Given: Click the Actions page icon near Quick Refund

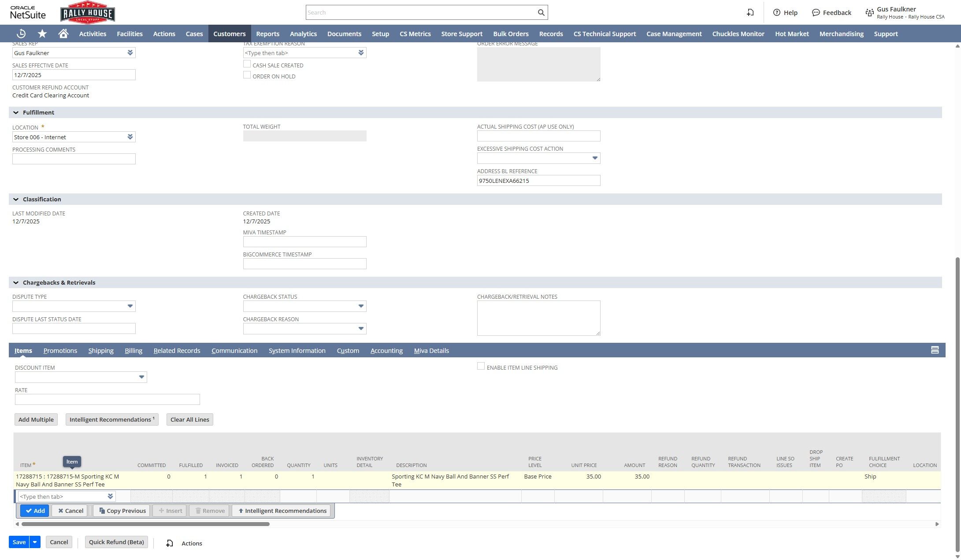Looking at the screenshot, I should point(170,543).
